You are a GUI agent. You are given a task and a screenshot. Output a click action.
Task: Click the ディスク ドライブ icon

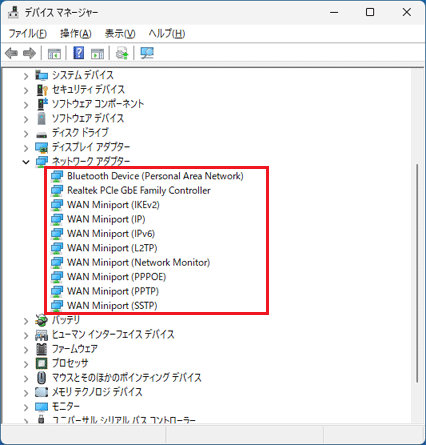click(x=42, y=134)
